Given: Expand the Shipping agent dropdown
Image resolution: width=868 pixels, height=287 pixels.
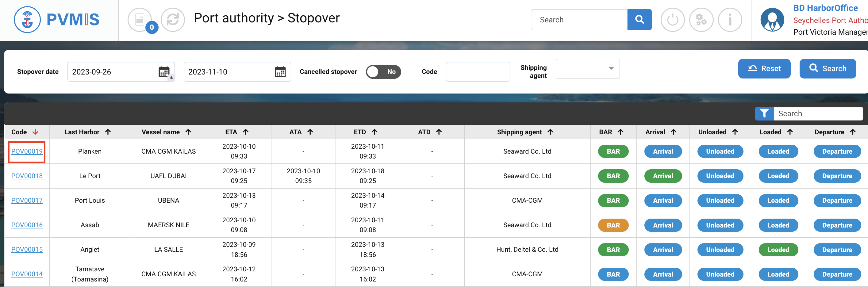Looking at the screenshot, I should (x=587, y=69).
